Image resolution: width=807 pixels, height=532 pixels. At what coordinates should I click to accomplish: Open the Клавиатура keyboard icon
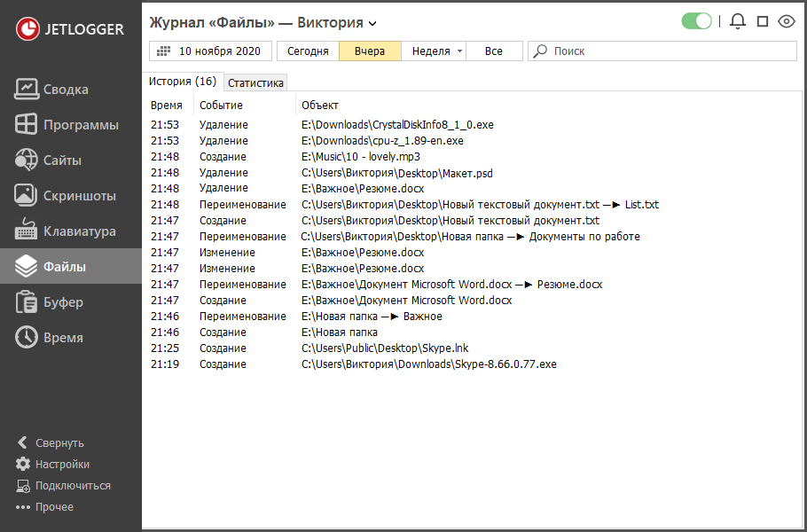click(27, 231)
